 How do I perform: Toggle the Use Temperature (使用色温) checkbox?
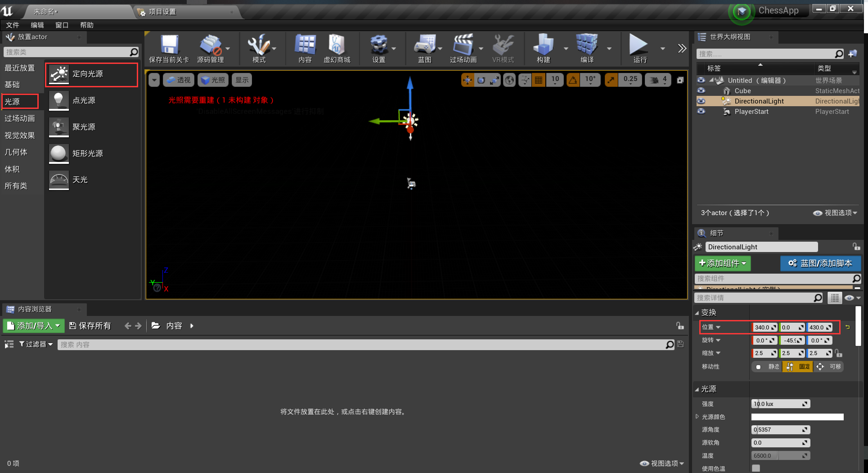pyautogui.click(x=756, y=468)
